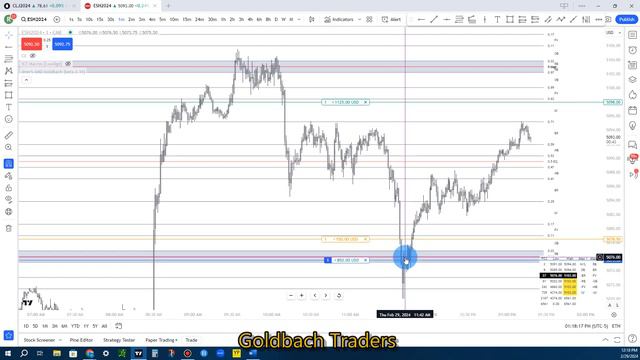Image resolution: width=640 pixels, height=360 pixels.
Task: Open the USD currency dropdown
Action: (x=613, y=33)
